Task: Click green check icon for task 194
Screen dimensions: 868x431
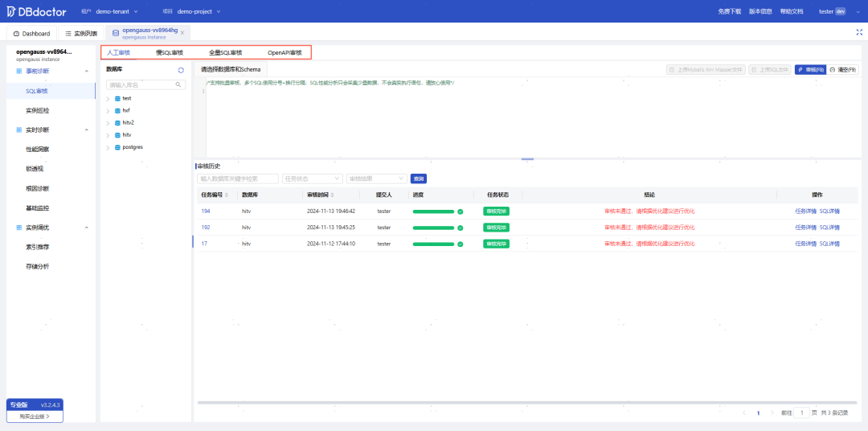Action: click(460, 211)
